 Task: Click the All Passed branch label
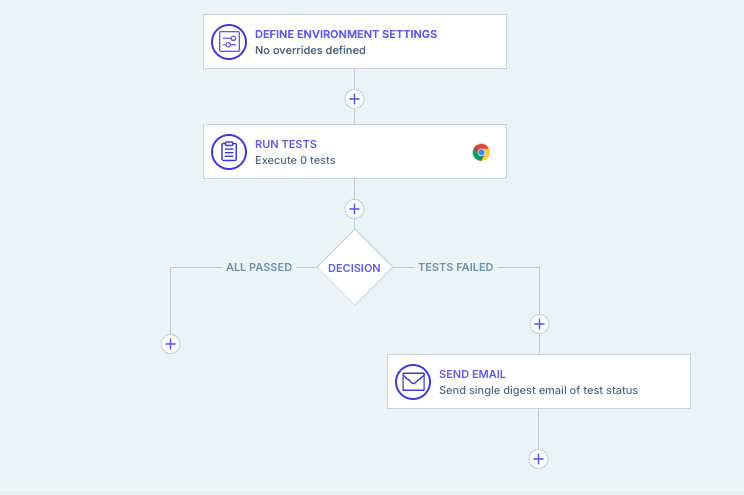pyautogui.click(x=259, y=268)
